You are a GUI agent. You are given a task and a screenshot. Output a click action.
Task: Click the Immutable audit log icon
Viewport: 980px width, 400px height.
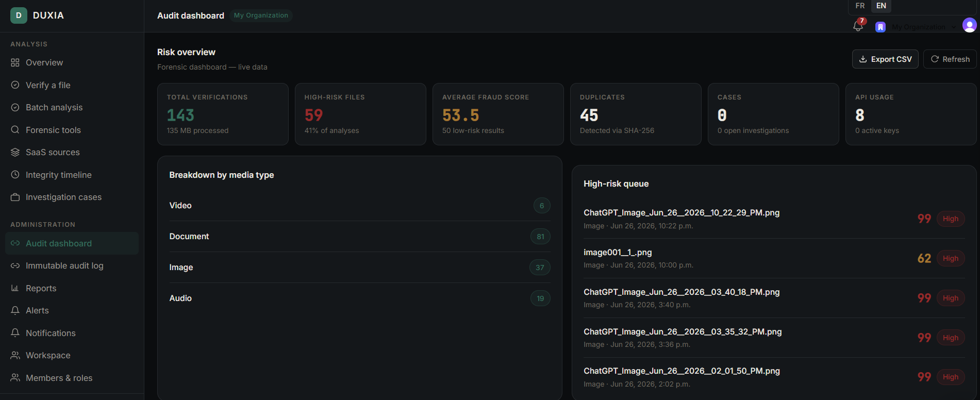[15, 265]
